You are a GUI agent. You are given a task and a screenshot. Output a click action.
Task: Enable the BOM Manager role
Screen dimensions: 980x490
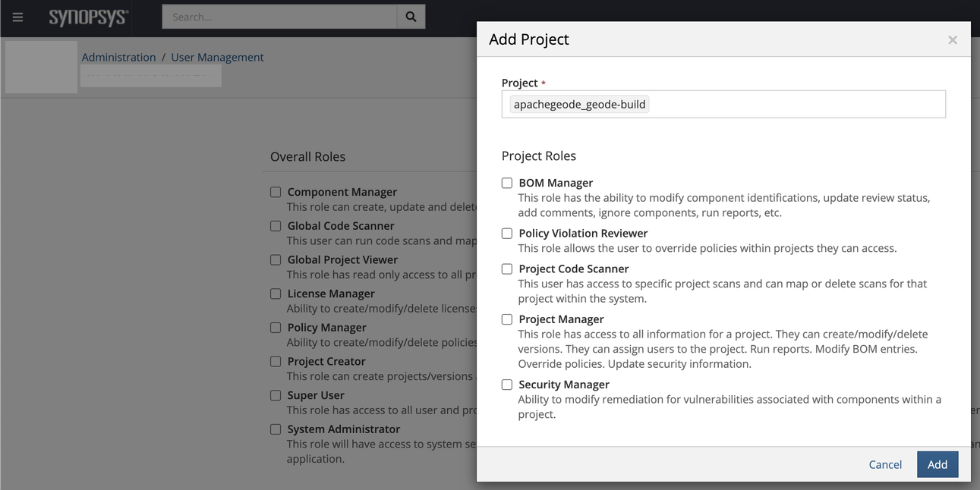coord(507,183)
